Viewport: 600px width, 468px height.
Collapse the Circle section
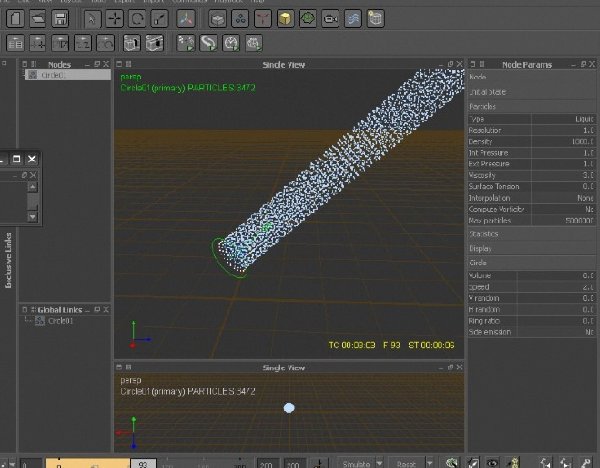point(532,263)
